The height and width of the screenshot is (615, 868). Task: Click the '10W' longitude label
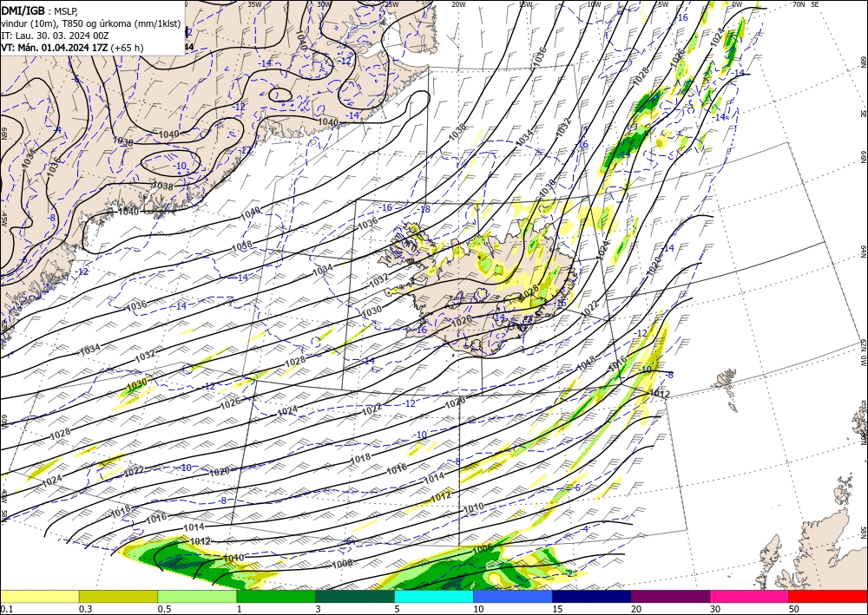click(594, 3)
